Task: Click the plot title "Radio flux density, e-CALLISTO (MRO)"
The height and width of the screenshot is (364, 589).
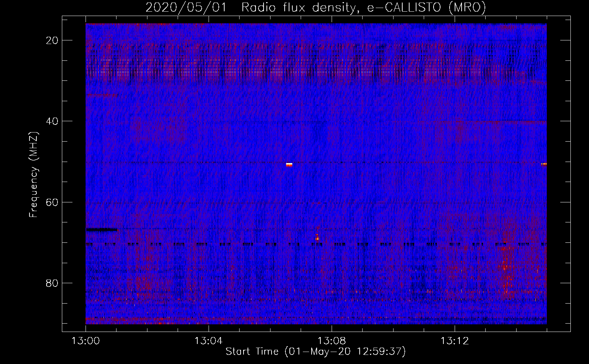Action: 363,7
